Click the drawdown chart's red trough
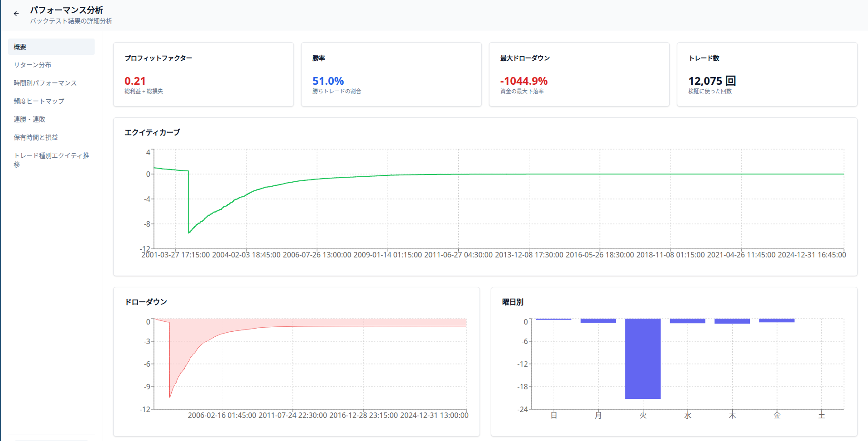 tap(170, 397)
